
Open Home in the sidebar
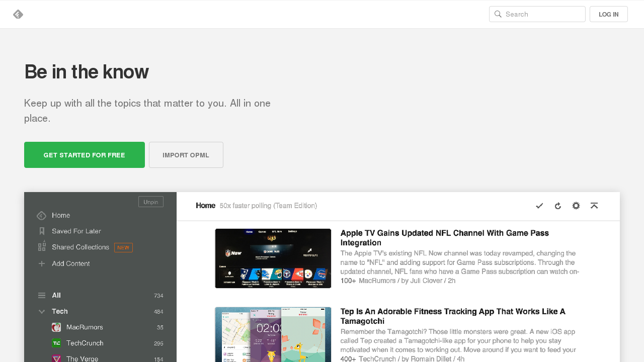[x=61, y=215]
